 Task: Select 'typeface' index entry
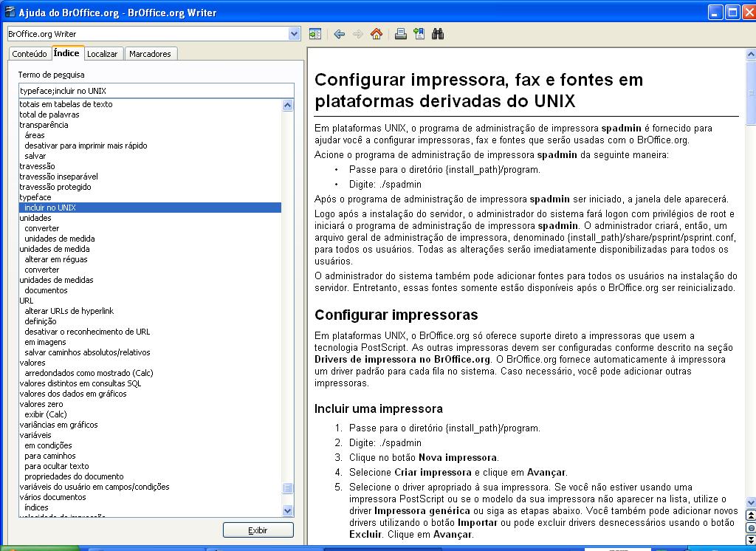click(35, 197)
